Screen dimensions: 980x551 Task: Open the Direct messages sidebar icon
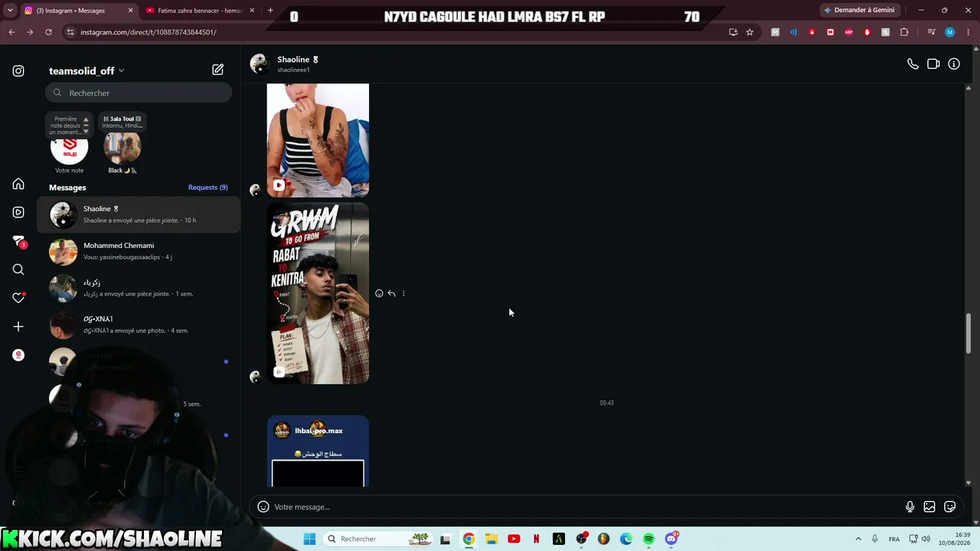pyautogui.click(x=18, y=241)
